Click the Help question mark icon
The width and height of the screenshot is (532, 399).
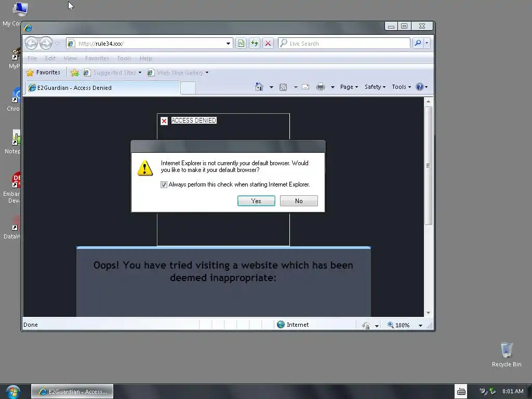[420, 87]
